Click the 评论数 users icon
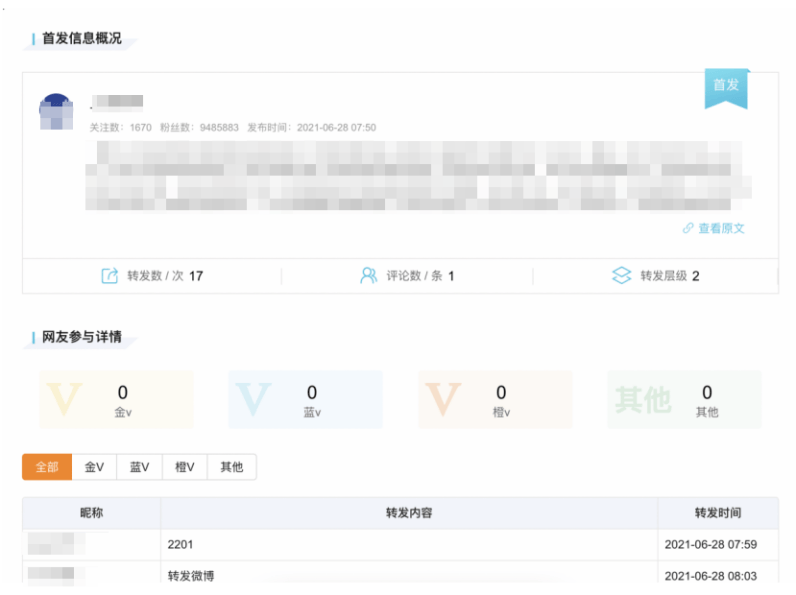 [368, 276]
